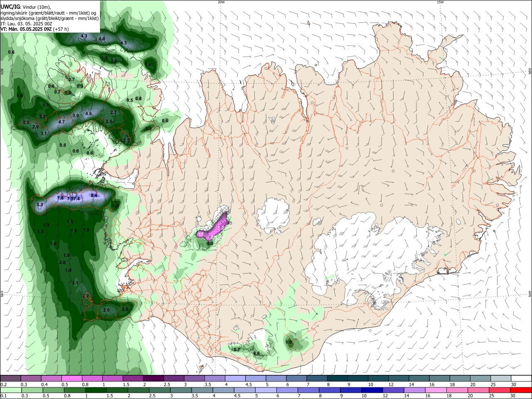The width and height of the screenshot is (532, 399).
Task: Click the lavender upper-row swatch labeled 4
Action: coord(235,378)
